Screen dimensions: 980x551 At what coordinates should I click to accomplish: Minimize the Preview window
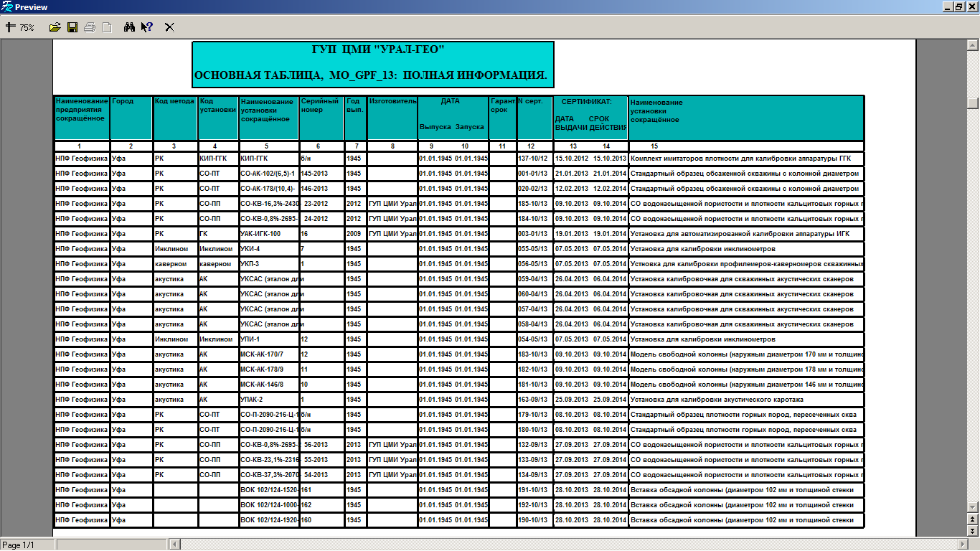tap(949, 6)
